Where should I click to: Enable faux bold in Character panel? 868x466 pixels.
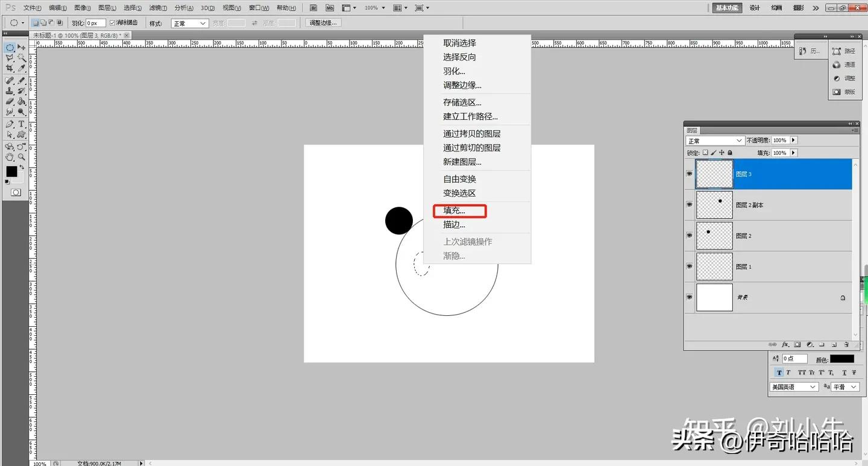pyautogui.click(x=779, y=373)
